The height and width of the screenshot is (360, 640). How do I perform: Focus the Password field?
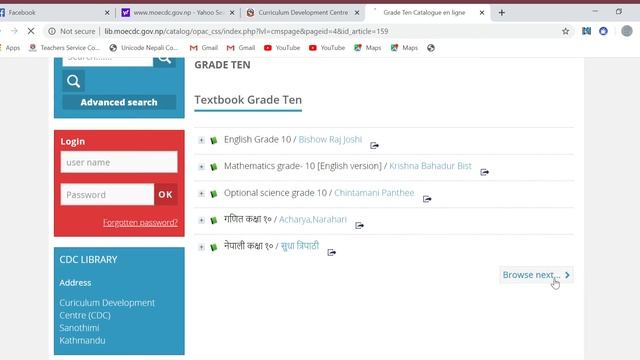(x=107, y=194)
